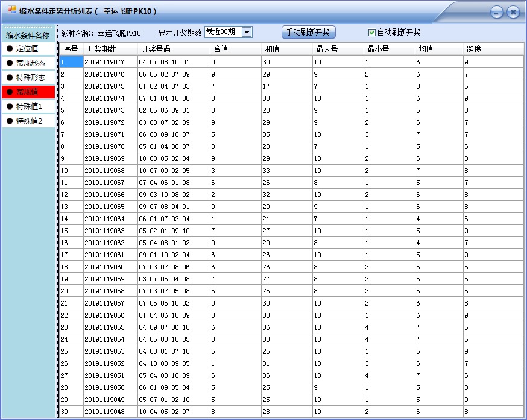Click the 缩水条件名称 panel header
This screenshot has height=420, width=527.
(x=27, y=34)
